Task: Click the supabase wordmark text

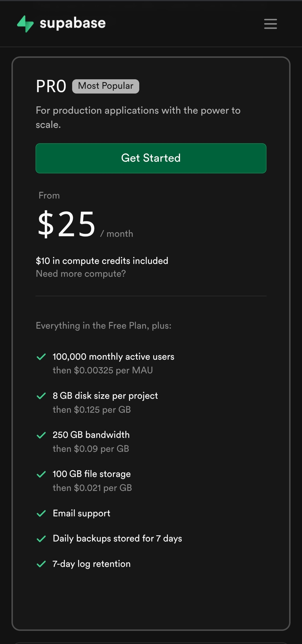Action: tap(73, 23)
